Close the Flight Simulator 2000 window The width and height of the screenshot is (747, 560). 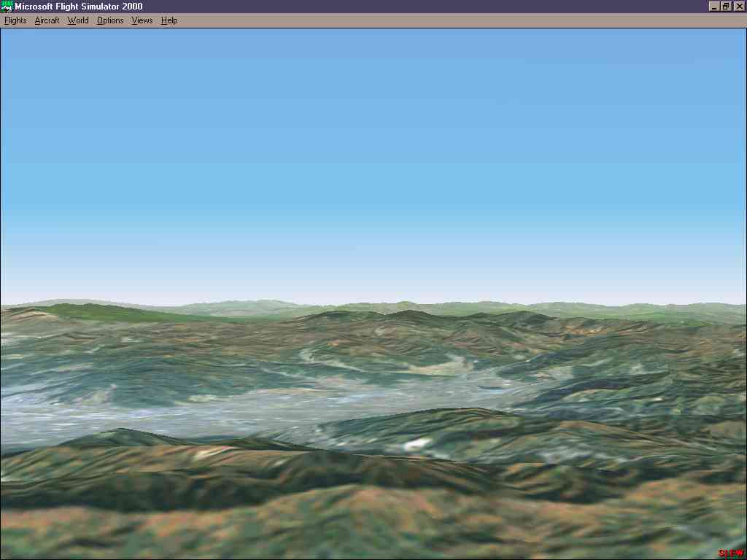click(739, 6)
